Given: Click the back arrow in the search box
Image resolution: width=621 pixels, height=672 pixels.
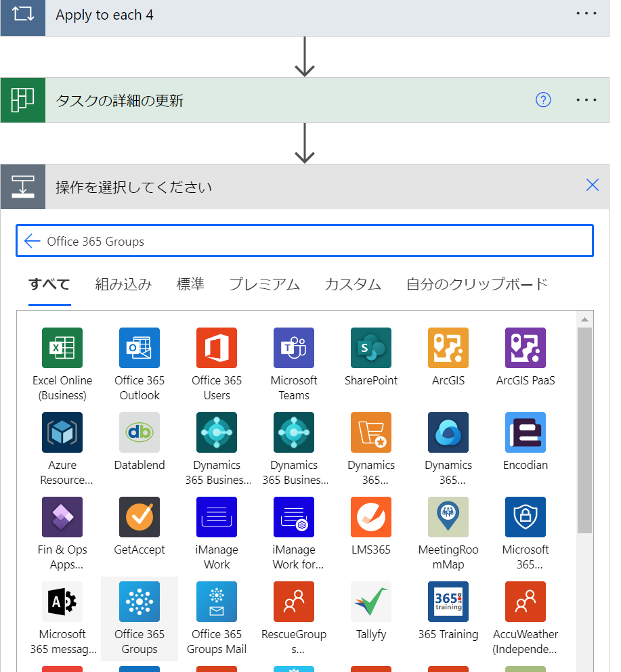Looking at the screenshot, I should [32, 242].
